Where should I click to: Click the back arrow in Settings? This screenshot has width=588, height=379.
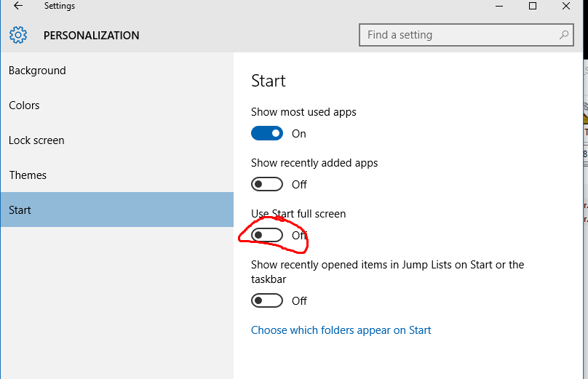[x=18, y=6]
